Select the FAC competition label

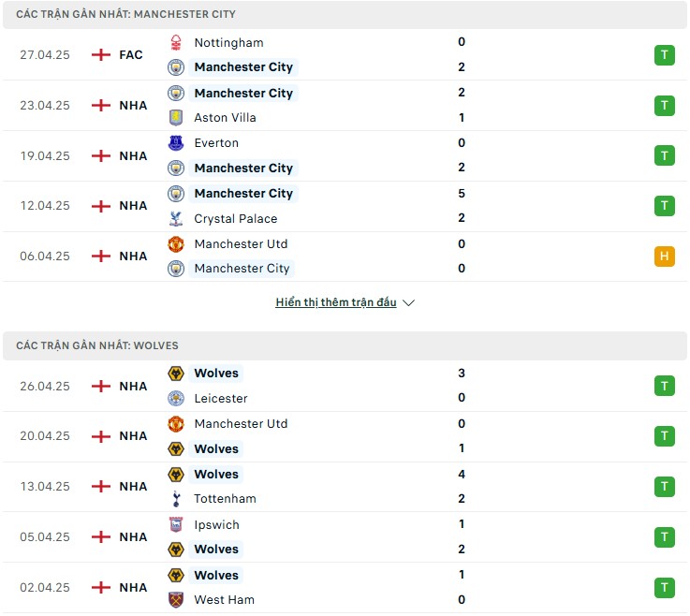[131, 54]
